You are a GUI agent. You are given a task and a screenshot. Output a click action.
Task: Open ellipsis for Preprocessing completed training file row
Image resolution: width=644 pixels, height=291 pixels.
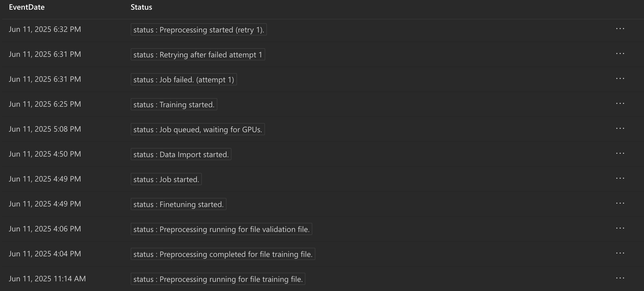tap(620, 253)
